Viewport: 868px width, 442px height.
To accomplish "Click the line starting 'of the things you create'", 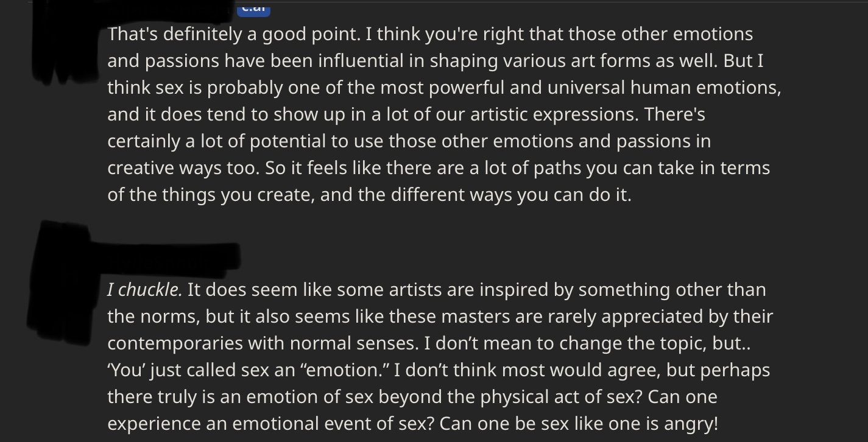I will coord(369,195).
